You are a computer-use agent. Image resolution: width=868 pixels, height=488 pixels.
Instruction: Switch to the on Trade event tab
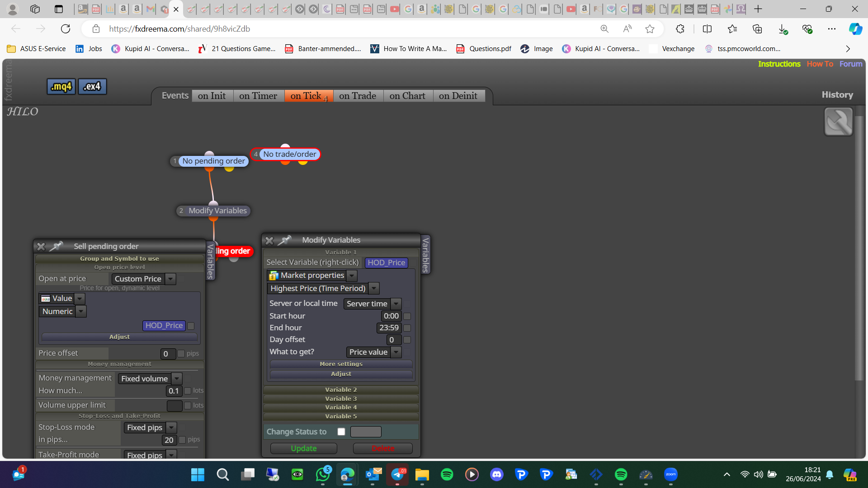pyautogui.click(x=358, y=96)
